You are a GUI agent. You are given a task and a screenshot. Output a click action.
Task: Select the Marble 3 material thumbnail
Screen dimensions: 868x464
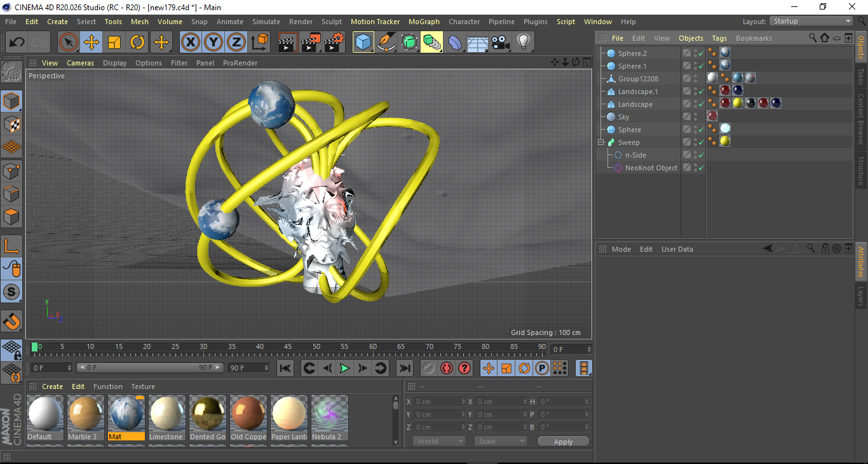pyautogui.click(x=86, y=418)
